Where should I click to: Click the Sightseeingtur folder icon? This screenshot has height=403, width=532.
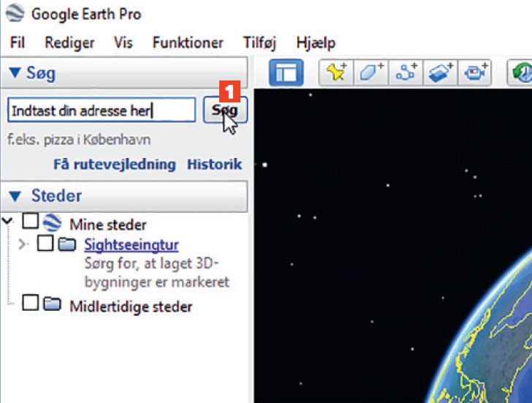point(66,244)
